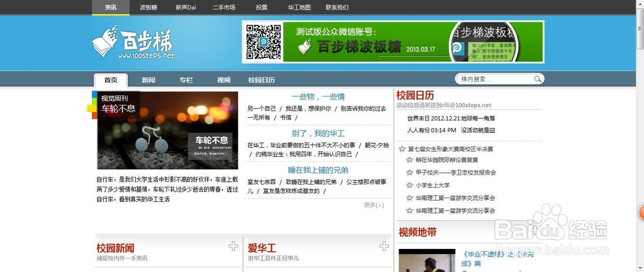Click the orange floating side button
The height and width of the screenshot is (272, 644).
[641, 213]
